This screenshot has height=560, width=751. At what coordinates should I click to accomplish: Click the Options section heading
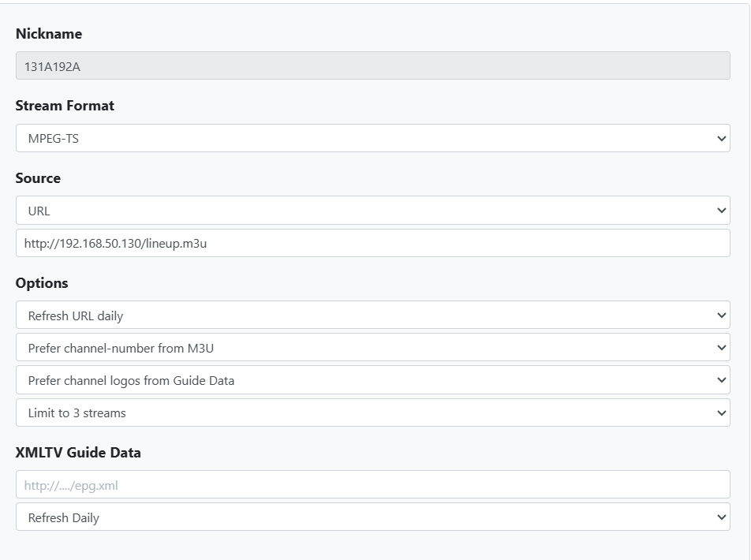42,283
